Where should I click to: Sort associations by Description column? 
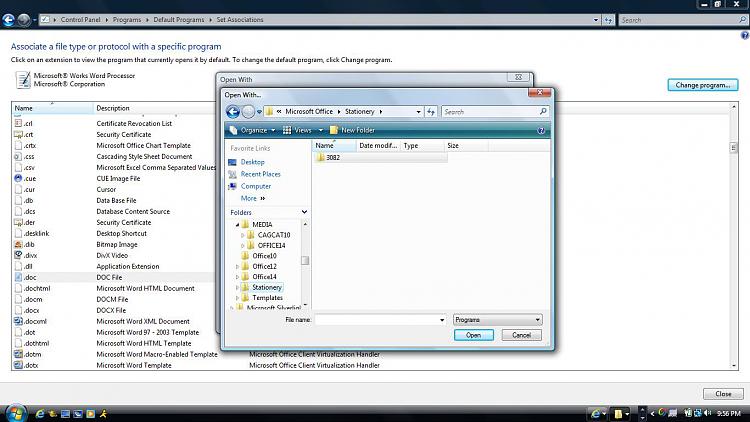click(154, 108)
